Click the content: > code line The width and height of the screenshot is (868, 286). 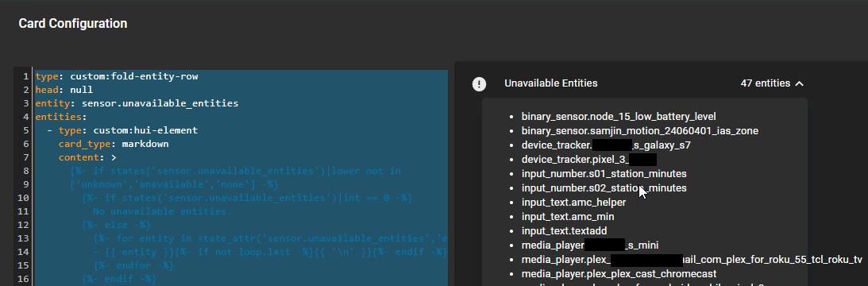click(87, 157)
